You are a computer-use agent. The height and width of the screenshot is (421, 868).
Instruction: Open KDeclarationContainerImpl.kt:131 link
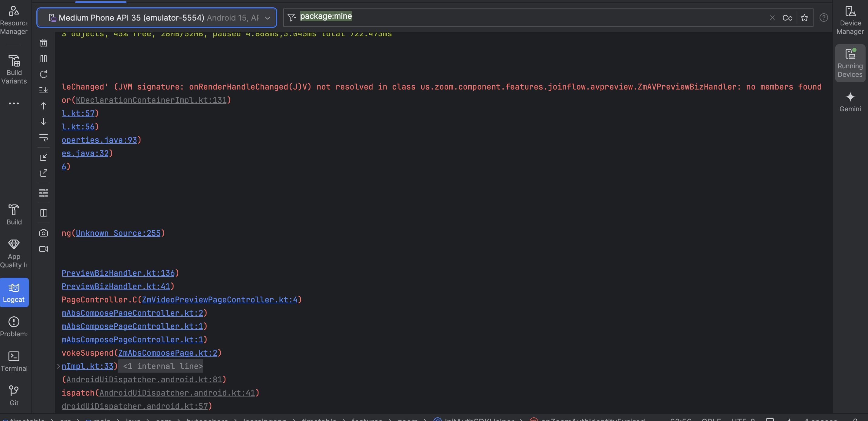[x=151, y=100]
